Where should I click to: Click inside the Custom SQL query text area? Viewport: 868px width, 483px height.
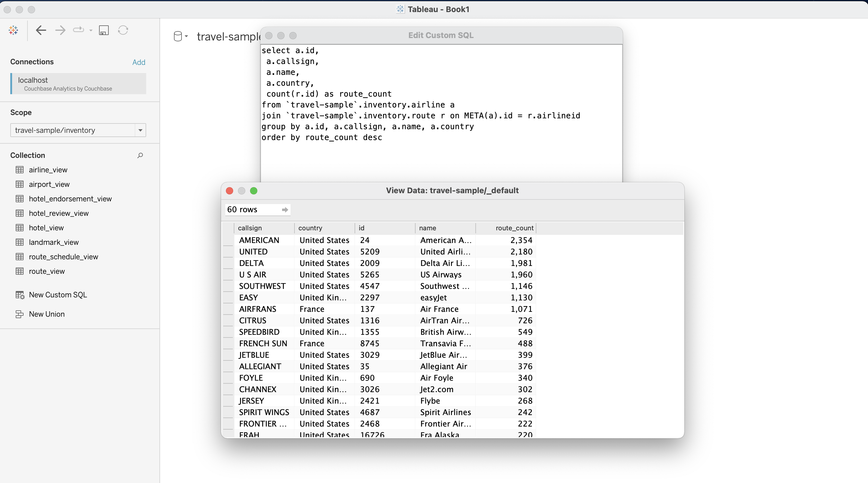point(442,113)
